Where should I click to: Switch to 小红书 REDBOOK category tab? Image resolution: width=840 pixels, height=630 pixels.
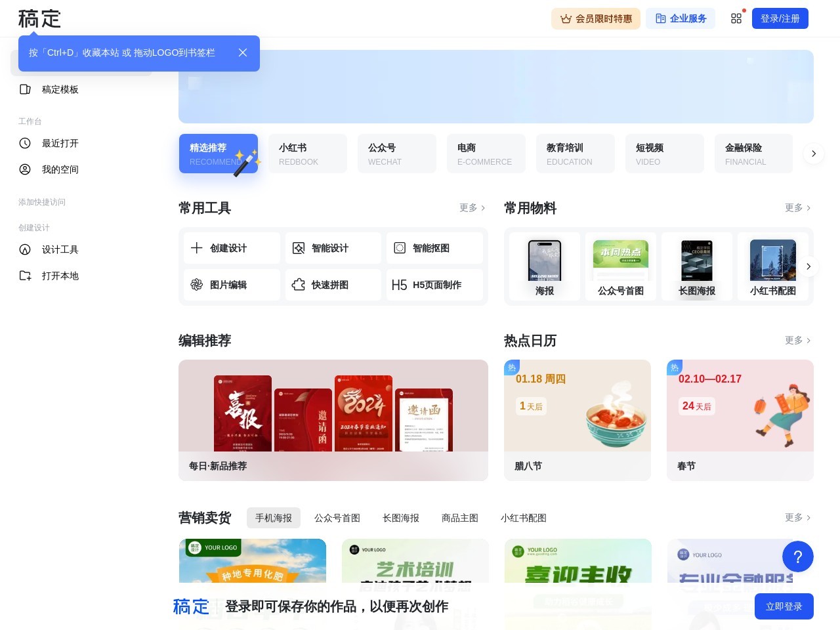pyautogui.click(x=307, y=154)
